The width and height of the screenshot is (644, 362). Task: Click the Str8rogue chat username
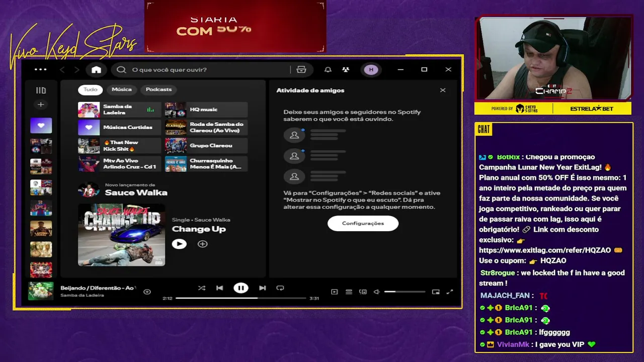[x=498, y=273]
